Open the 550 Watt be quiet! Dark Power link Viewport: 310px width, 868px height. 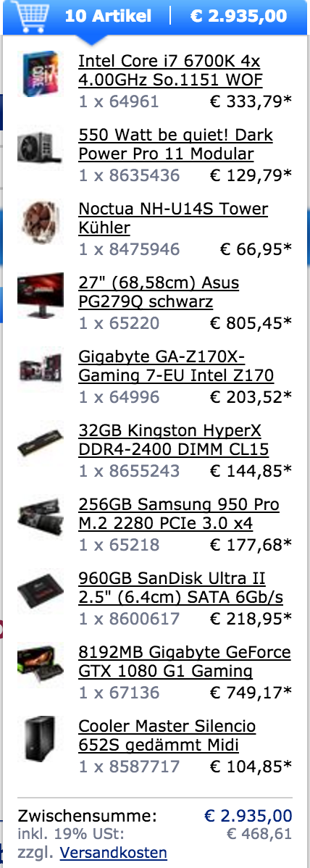175,144
